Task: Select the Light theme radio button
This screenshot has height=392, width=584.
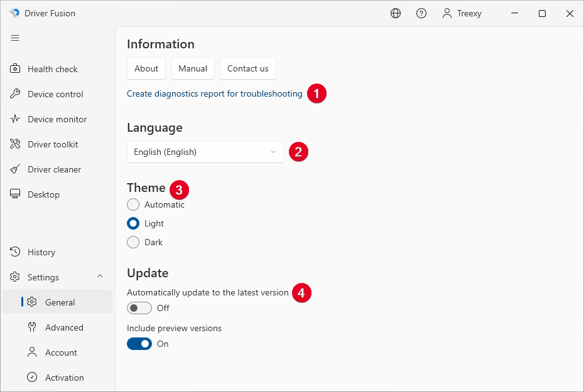Action: click(133, 223)
